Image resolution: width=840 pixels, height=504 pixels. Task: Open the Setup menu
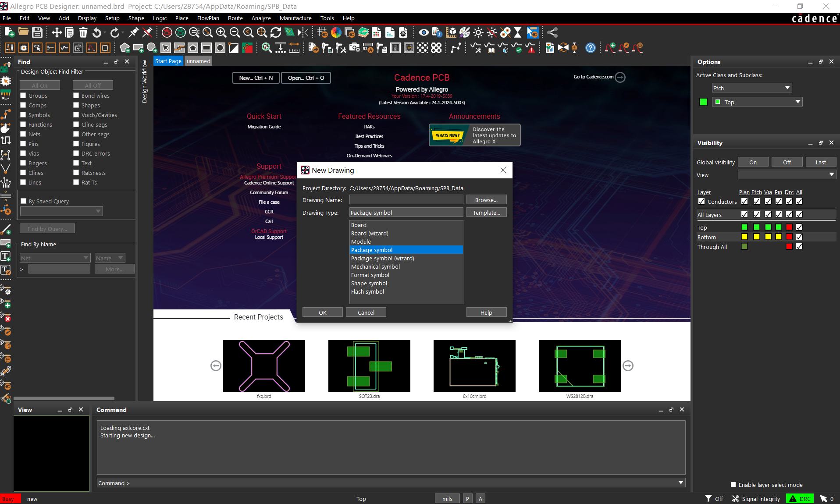coord(112,18)
